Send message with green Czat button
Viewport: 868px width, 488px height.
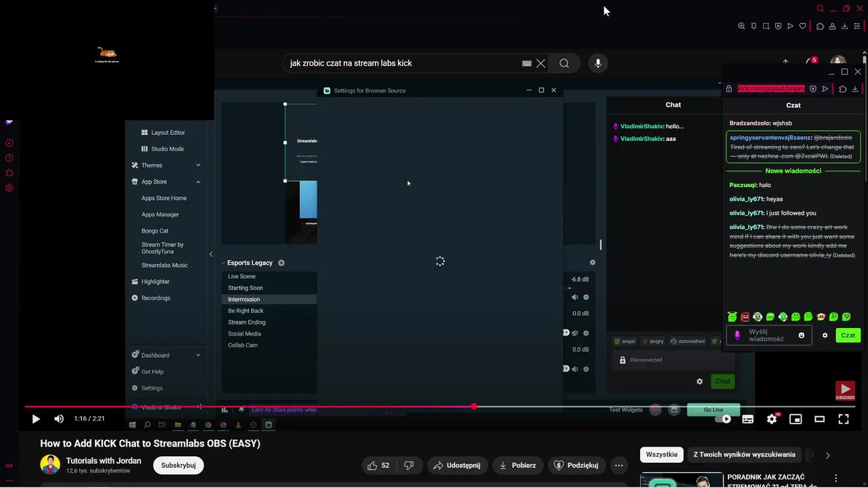pos(848,335)
